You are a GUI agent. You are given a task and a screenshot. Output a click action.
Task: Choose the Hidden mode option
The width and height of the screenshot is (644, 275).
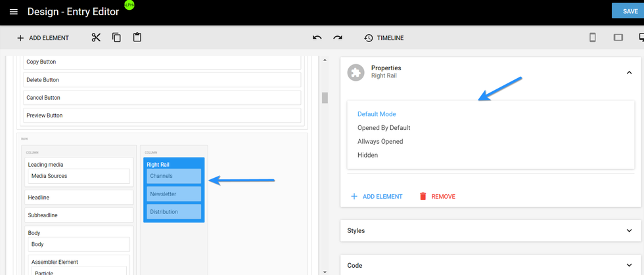pyautogui.click(x=367, y=156)
